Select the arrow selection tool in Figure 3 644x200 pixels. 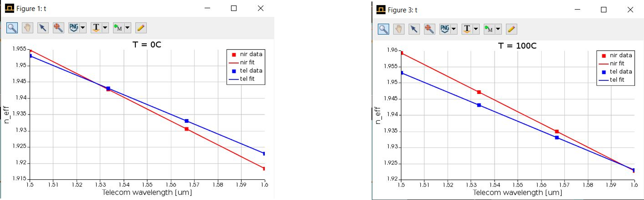pos(414,29)
